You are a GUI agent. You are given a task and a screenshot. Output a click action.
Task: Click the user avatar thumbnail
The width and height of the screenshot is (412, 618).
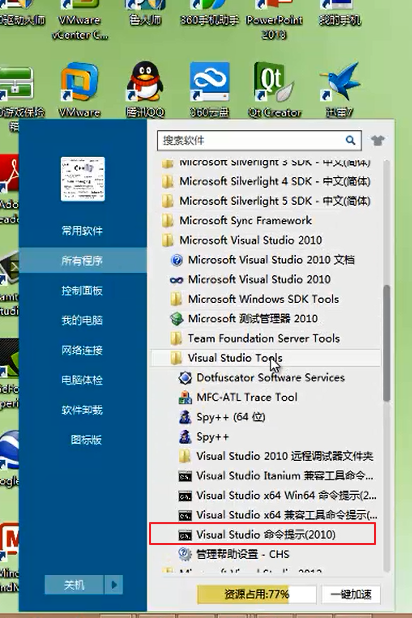(x=83, y=179)
